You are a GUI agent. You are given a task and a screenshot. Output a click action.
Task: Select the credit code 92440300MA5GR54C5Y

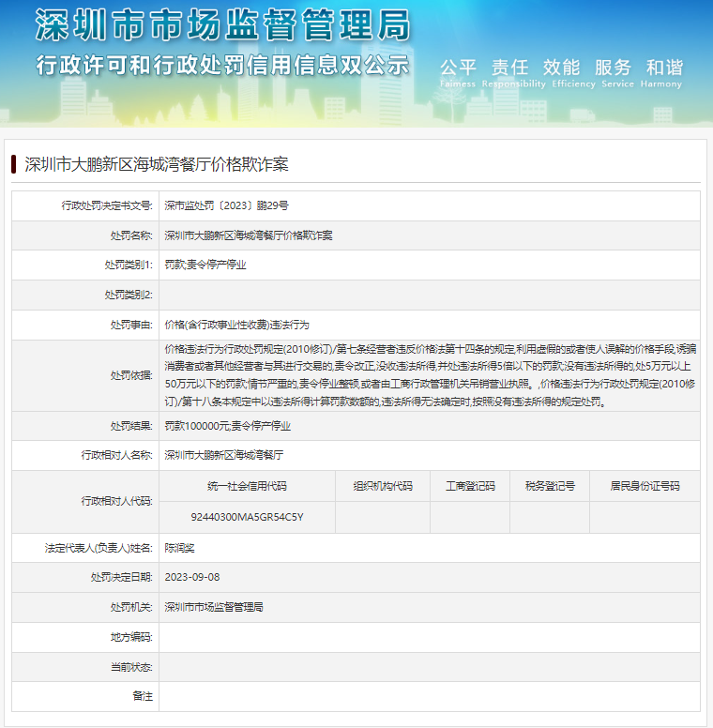247,517
